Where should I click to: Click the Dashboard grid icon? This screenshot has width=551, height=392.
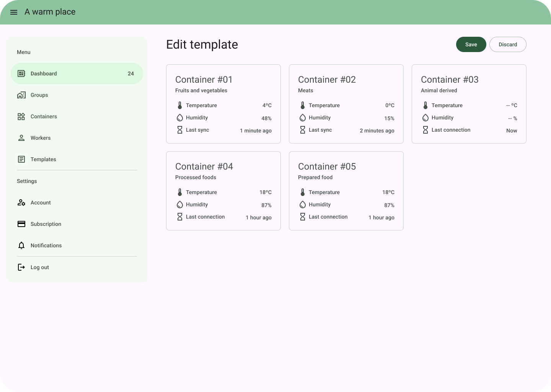[x=21, y=73]
